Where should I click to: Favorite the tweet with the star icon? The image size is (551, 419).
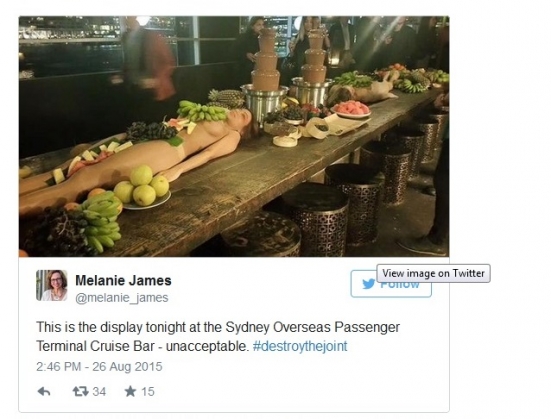(130, 391)
